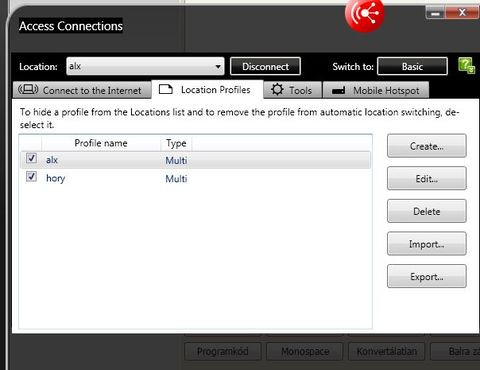Click the Disconnect button

pos(265,66)
